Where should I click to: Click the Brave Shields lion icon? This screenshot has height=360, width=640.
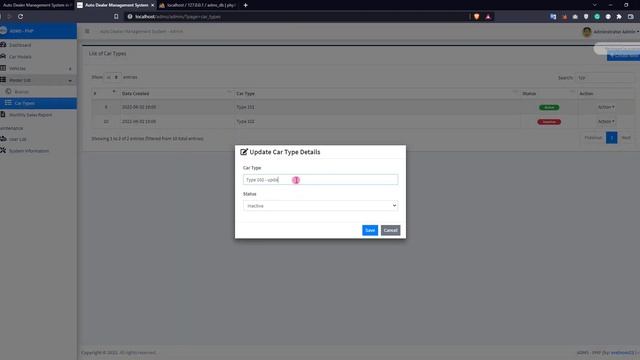476,17
